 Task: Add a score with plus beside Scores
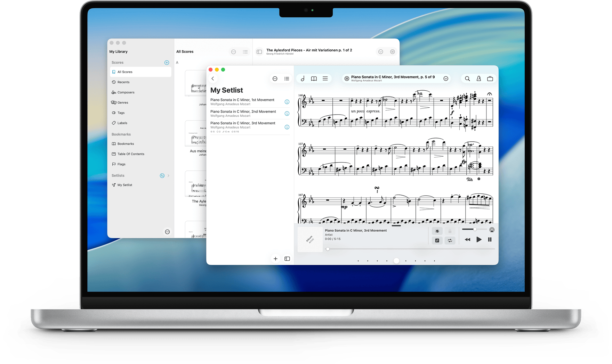167,63
